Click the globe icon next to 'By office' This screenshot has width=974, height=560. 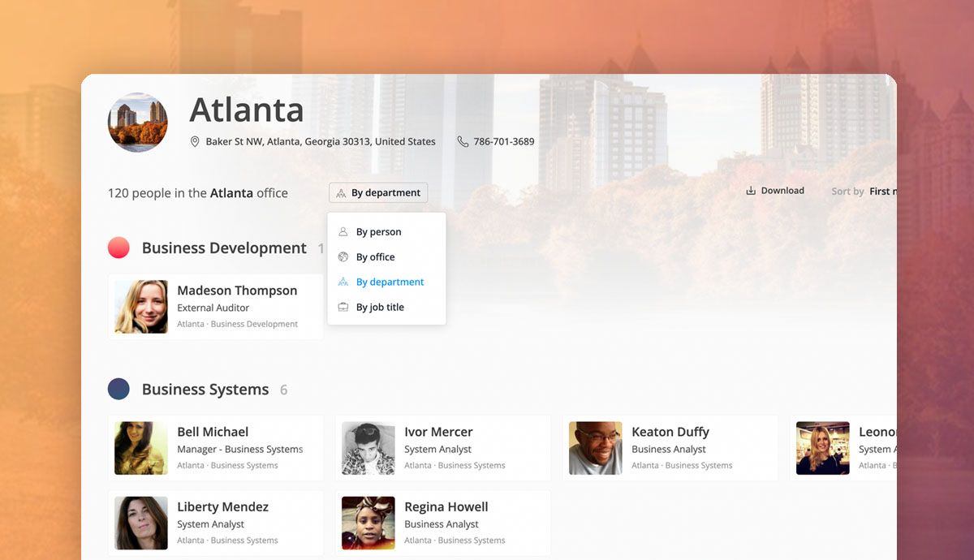pos(345,256)
